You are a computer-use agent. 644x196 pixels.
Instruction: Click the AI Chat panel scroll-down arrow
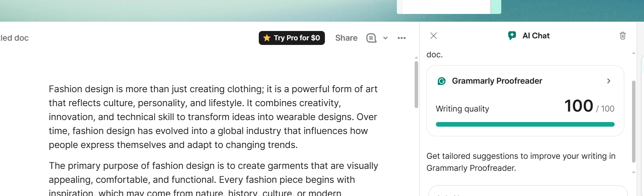point(634,172)
